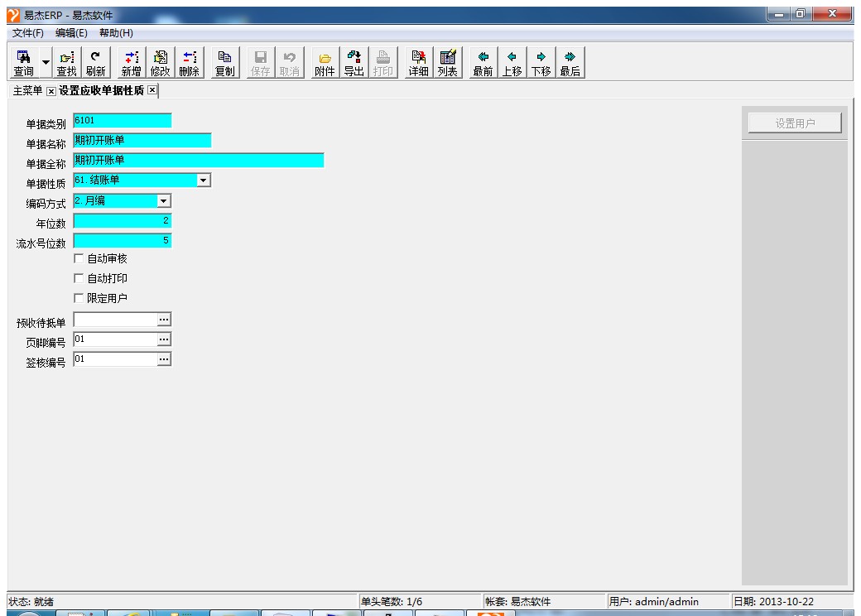
Task: Click the 刷新 (Refresh) toolbar icon
Action: tap(95, 63)
